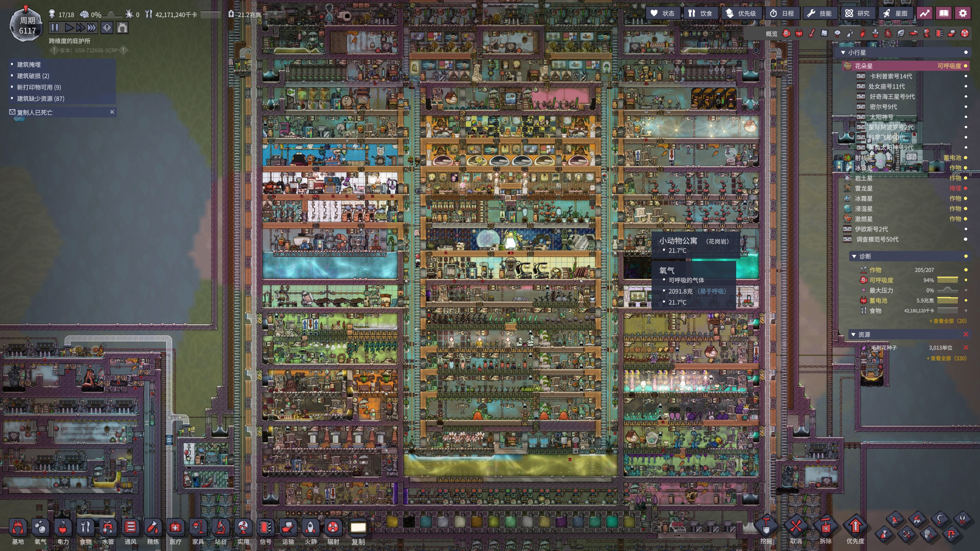Image resolution: width=980 pixels, height=551 pixels.
Task: Toggle pin dot for 花朵星 asteroid
Action: (965, 66)
